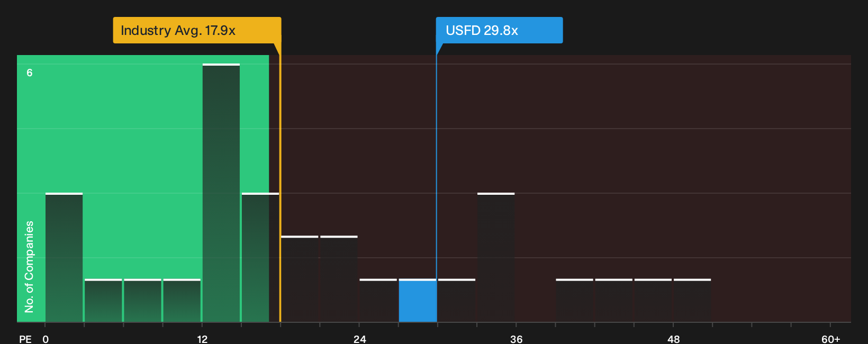868x344 pixels.
Task: Select the blue highlighted USFD bar
Action: point(418,301)
